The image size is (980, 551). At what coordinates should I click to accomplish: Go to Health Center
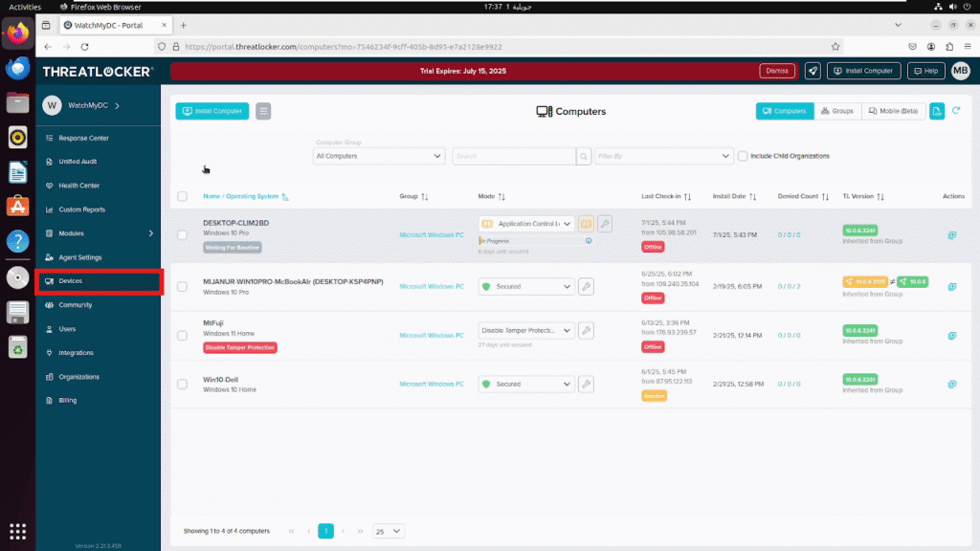tap(78, 186)
